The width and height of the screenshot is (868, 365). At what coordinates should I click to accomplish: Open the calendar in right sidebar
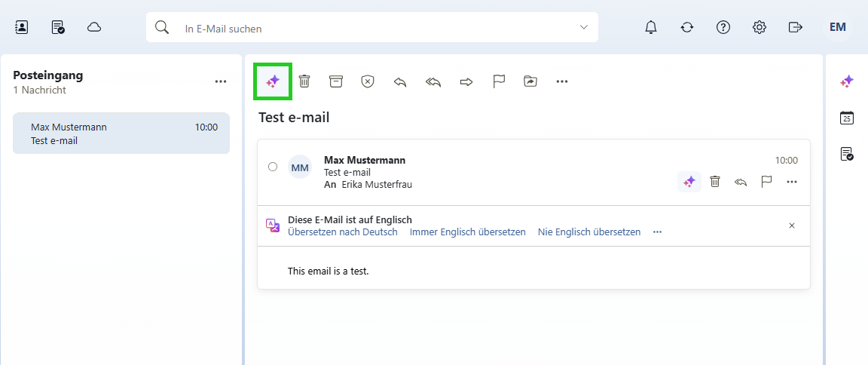(847, 118)
